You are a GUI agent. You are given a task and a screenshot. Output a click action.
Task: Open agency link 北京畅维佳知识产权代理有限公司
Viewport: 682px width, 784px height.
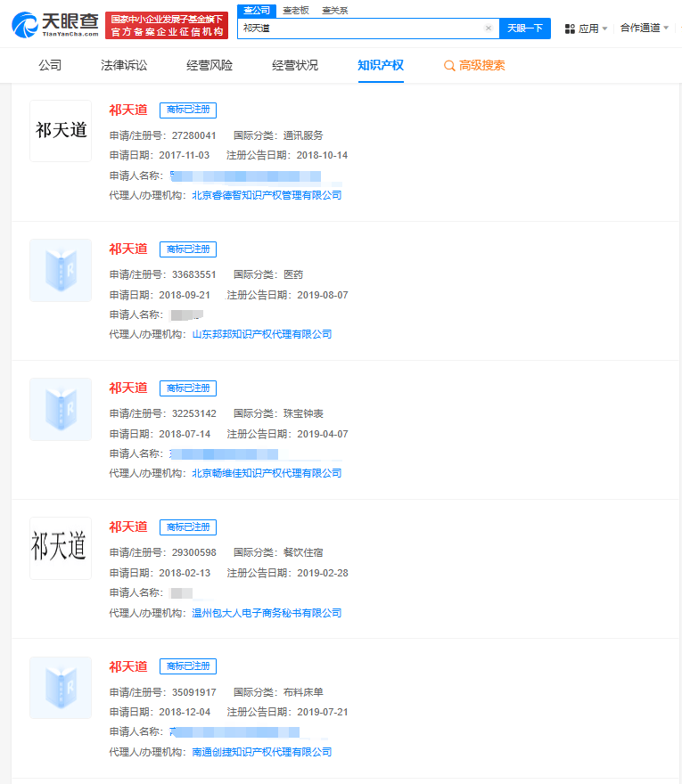(x=267, y=473)
